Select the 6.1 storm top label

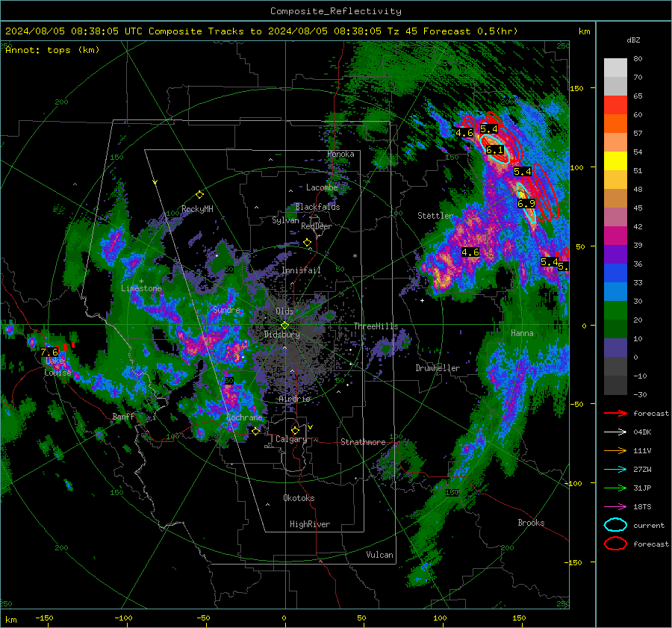tap(494, 150)
